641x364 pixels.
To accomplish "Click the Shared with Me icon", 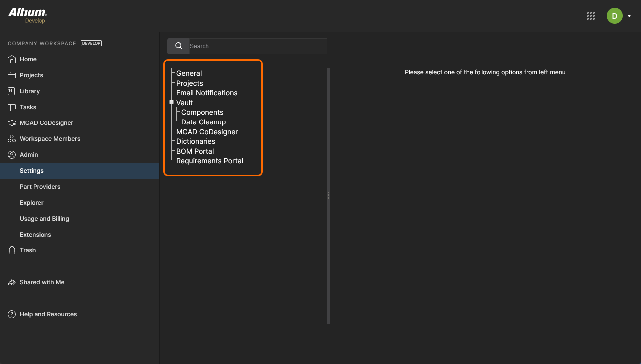I will 12,282.
